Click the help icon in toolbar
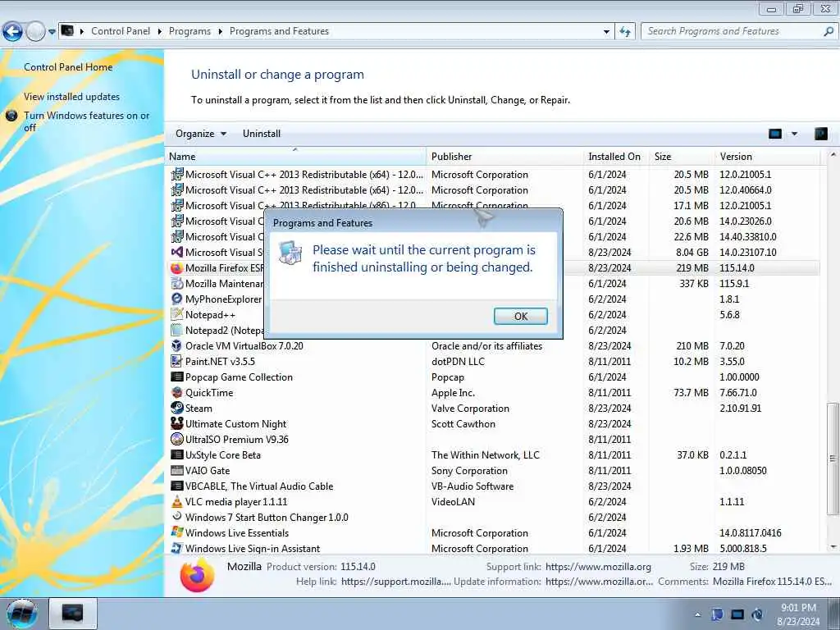Viewport: 840px width, 630px height. (x=820, y=134)
